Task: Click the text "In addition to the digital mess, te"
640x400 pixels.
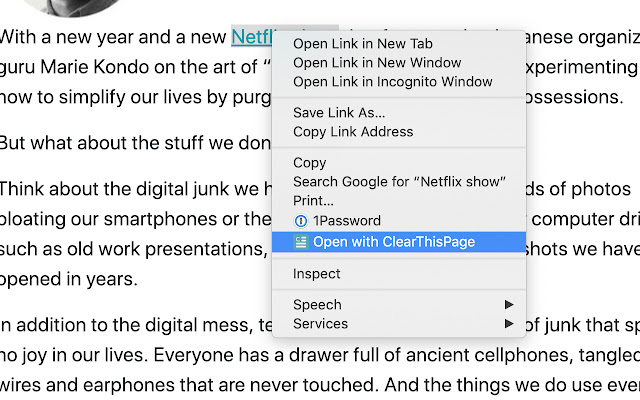Action: click(x=136, y=325)
